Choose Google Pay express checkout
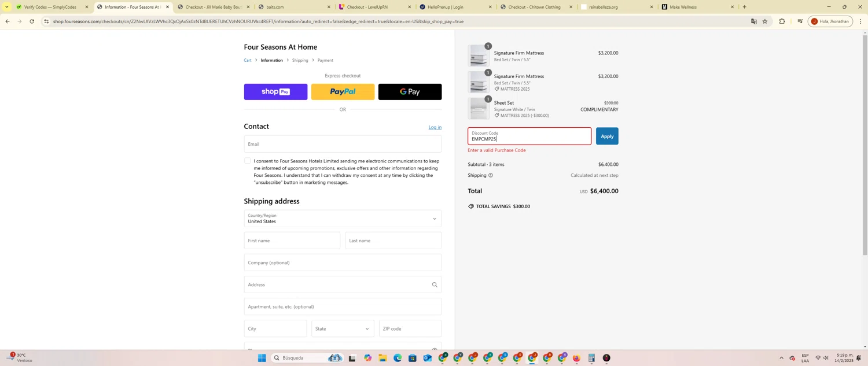 pyautogui.click(x=410, y=92)
